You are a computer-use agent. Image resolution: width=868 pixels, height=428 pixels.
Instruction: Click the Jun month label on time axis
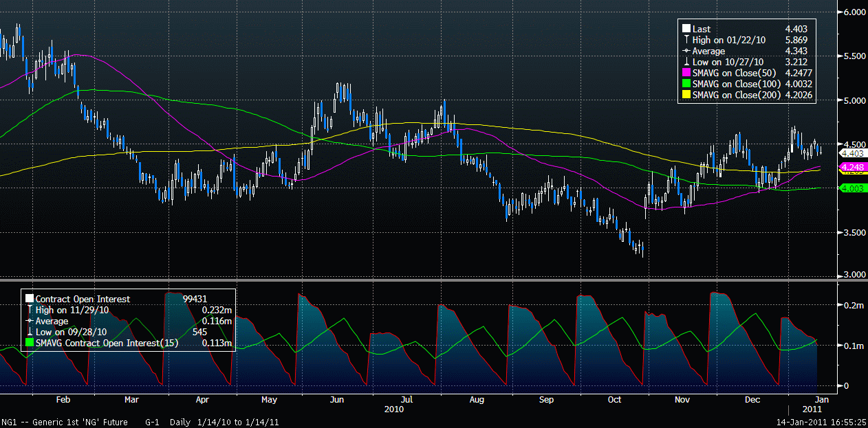(x=337, y=399)
